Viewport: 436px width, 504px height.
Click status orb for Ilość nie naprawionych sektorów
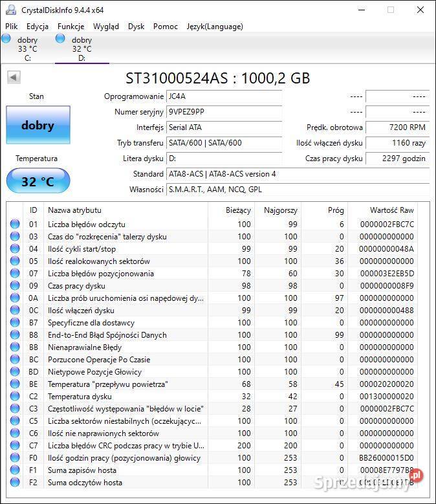click(x=15, y=433)
